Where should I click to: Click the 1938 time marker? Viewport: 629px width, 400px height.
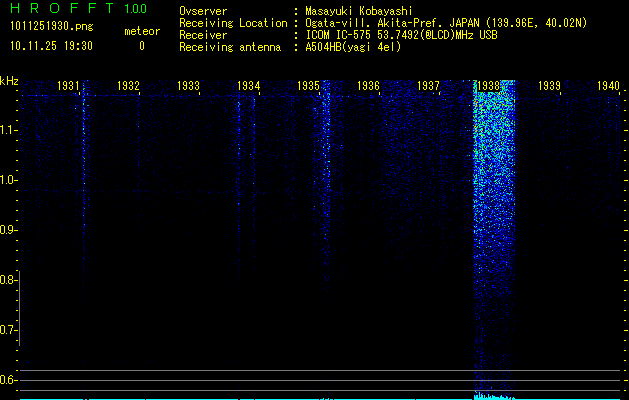489,86
